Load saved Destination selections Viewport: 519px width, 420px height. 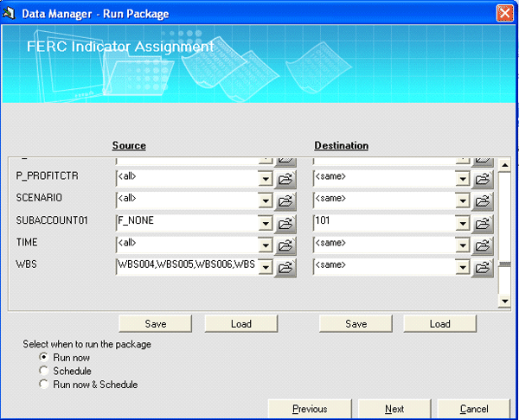[x=439, y=324]
